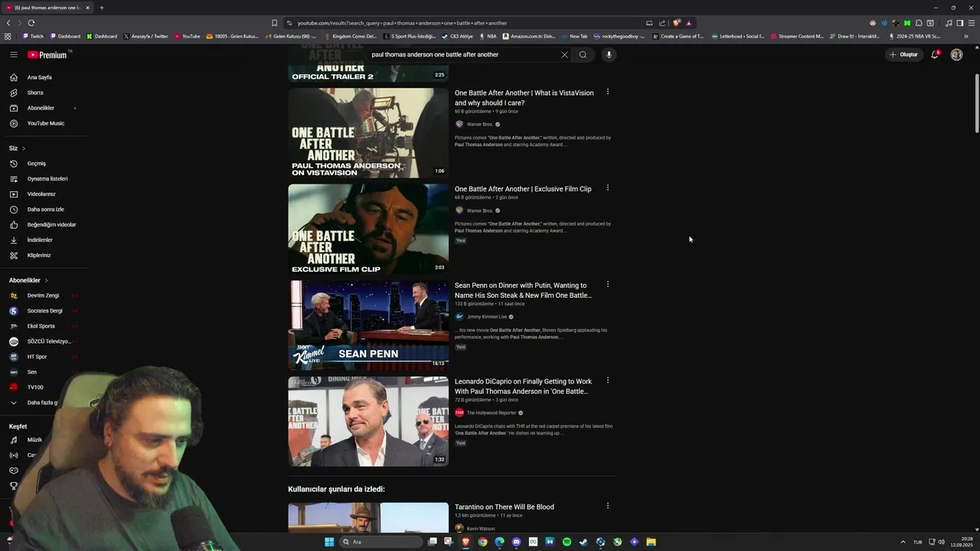Visit the Warner Bros. channel under the VistaVision video
980x551 pixels.
tap(480, 124)
